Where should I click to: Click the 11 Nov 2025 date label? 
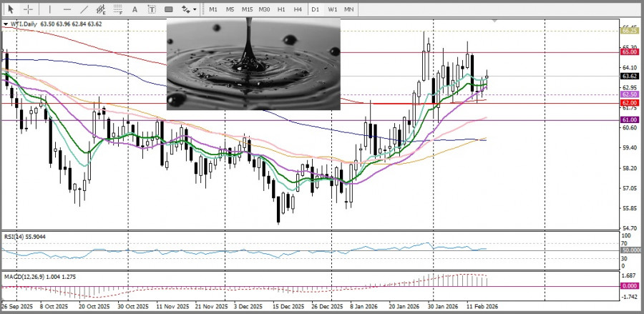[x=172, y=307]
